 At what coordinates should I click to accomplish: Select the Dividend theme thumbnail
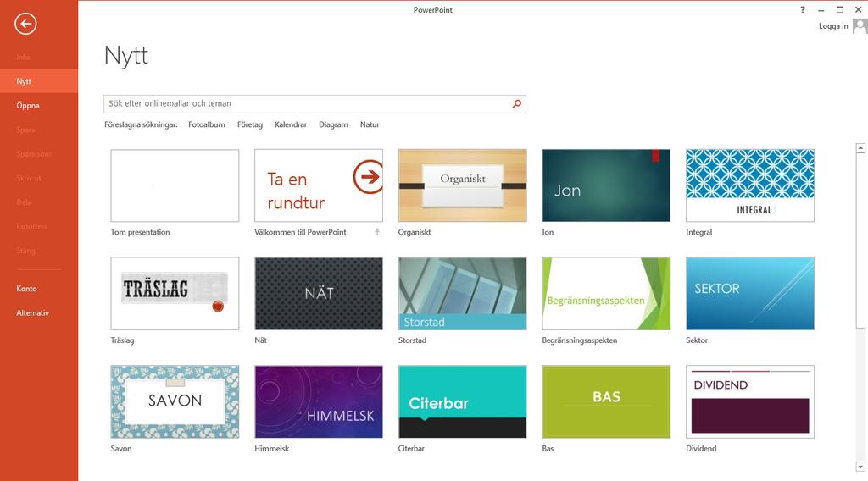[750, 401]
